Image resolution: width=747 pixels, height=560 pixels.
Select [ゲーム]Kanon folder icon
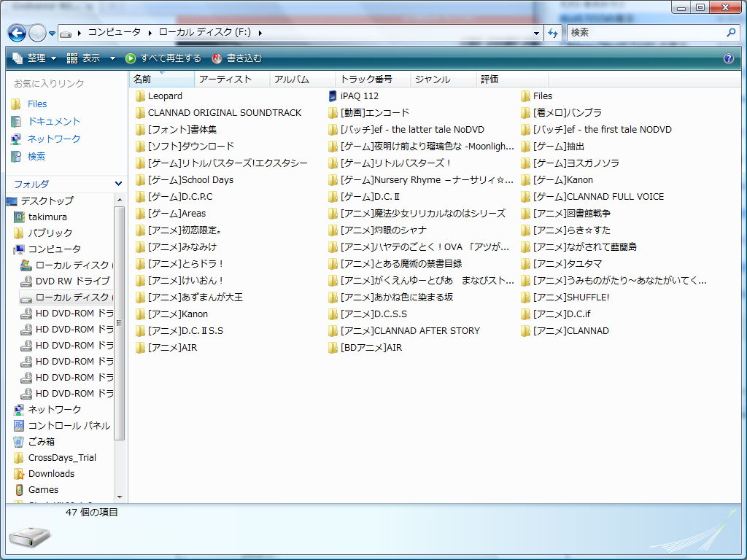pos(525,180)
